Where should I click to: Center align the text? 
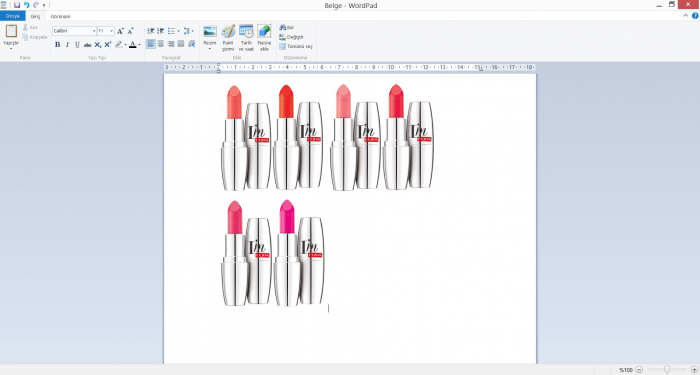[x=161, y=44]
